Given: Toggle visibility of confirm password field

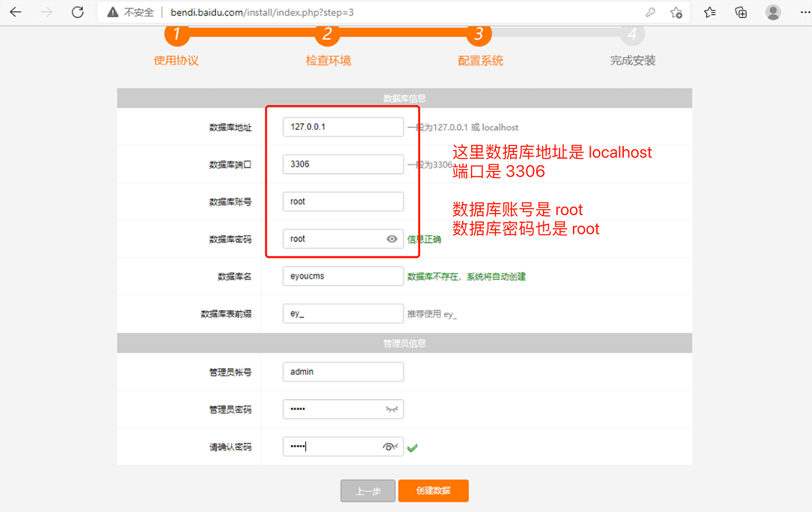Looking at the screenshot, I should (390, 446).
